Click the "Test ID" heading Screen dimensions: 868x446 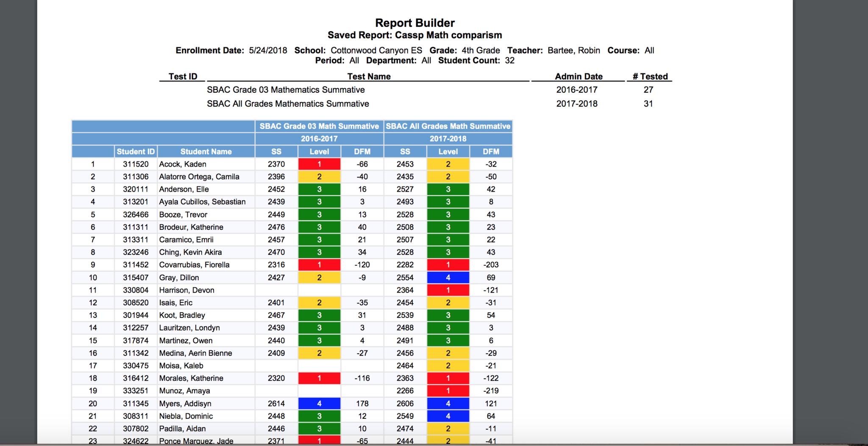183,76
